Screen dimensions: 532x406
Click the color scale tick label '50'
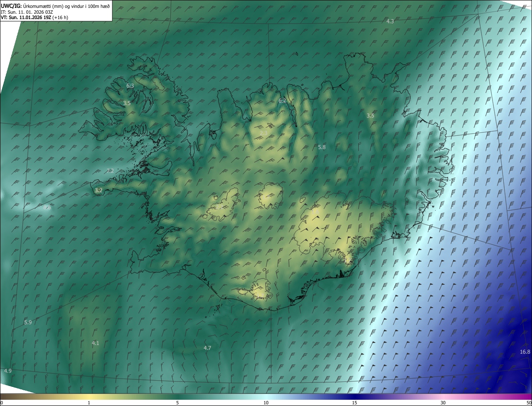pos(529,403)
